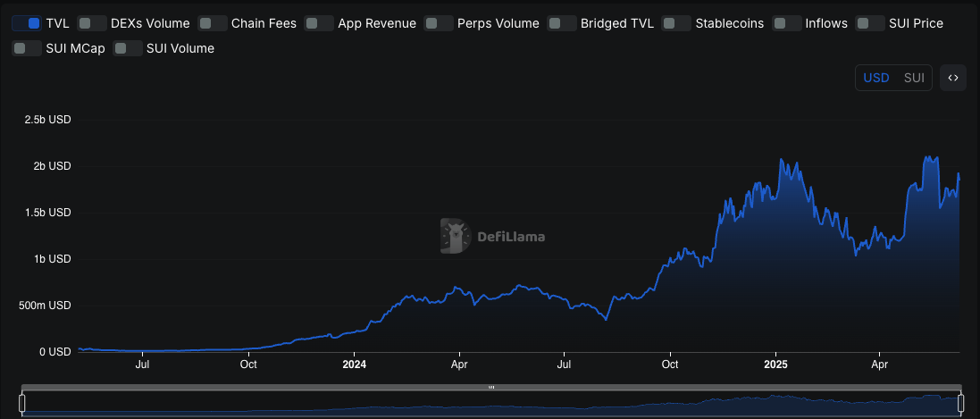This screenshot has width=980, height=419.
Task: Toggle Bridged TVL on
Action: click(x=562, y=23)
